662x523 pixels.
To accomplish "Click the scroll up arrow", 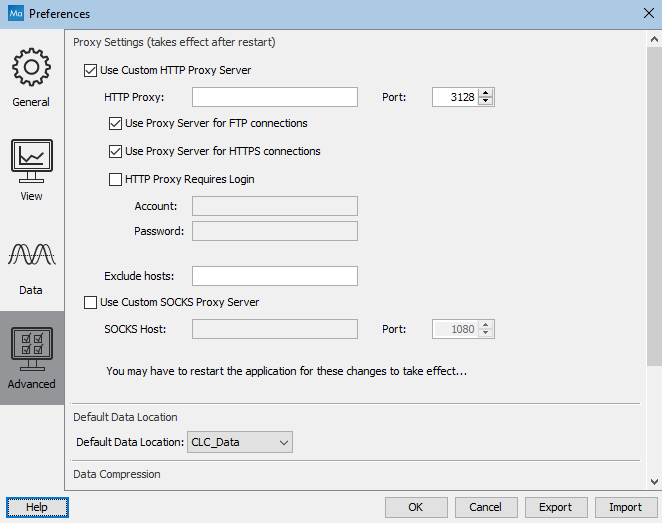I will click(x=654, y=39).
